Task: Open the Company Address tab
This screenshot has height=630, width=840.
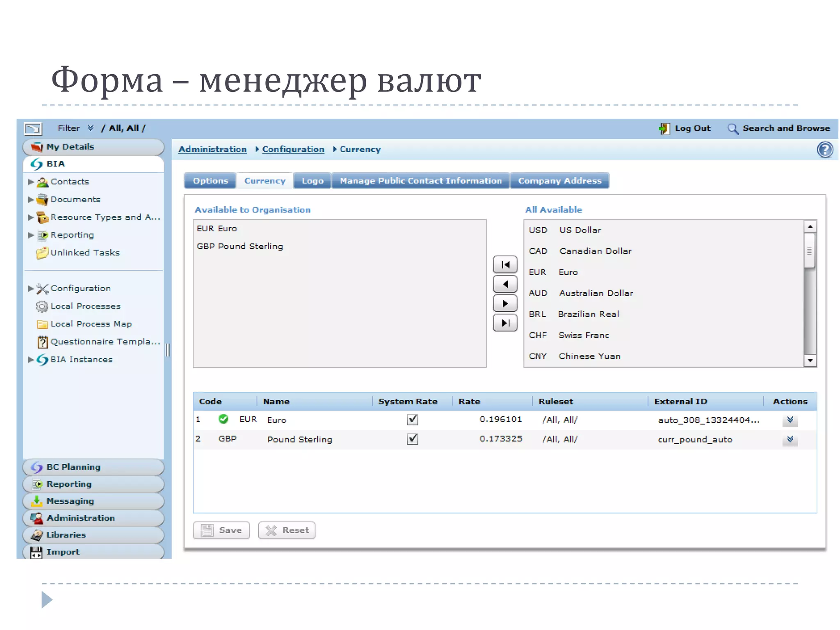Action: pos(560,181)
